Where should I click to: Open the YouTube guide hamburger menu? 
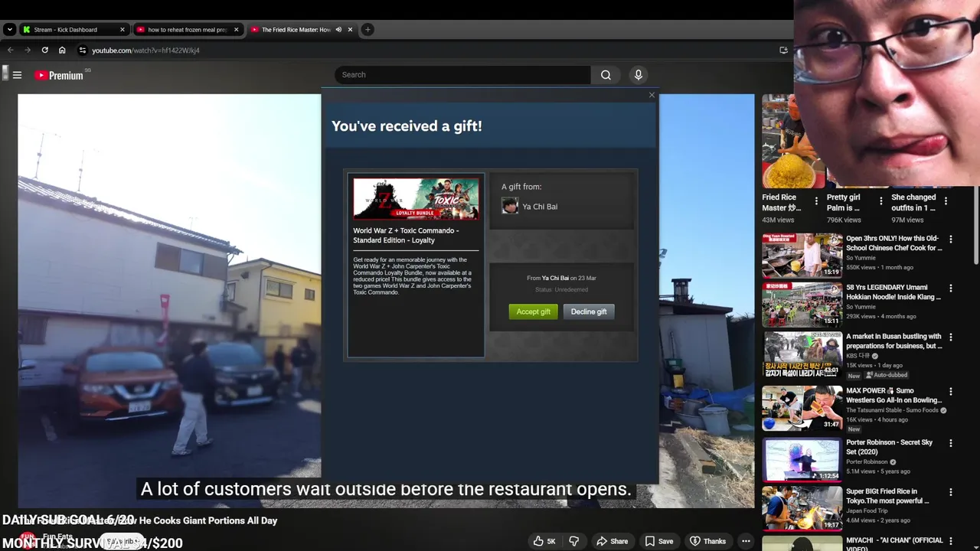pos(17,75)
